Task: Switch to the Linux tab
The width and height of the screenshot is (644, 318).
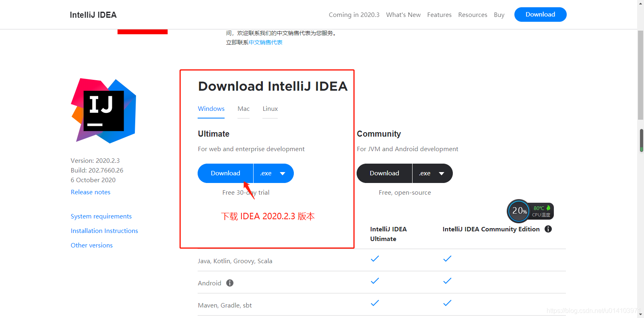Action: (x=270, y=109)
